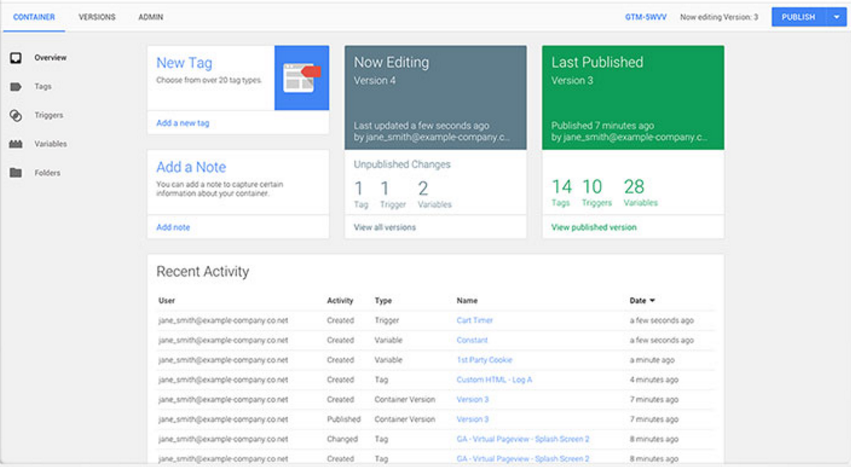This screenshot has height=467, width=851.
Task: Click the Recent Activity heading
Action: [202, 272]
